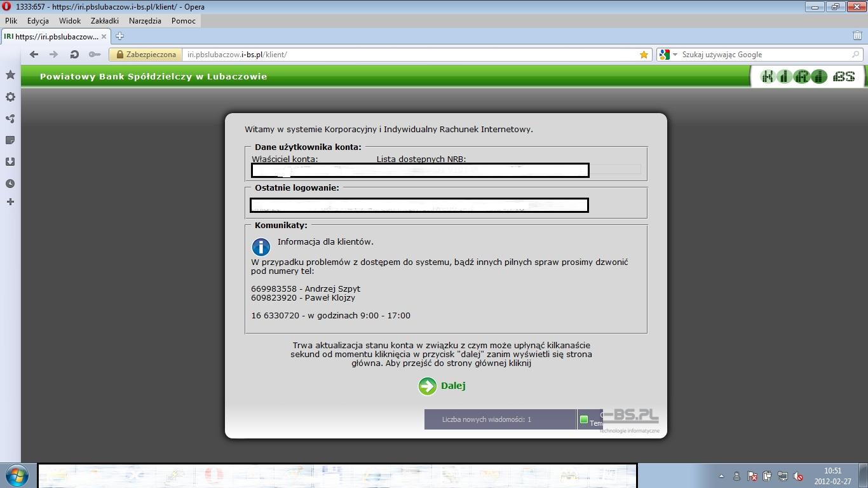Viewport: 868px width, 488px height.
Task: Open Unite panel icon in sidebar
Action: click(10, 119)
